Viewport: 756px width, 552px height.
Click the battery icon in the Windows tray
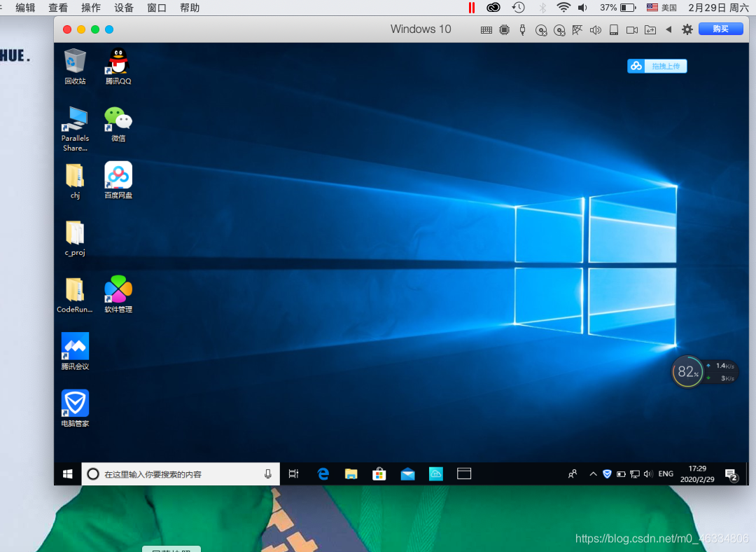pos(621,474)
